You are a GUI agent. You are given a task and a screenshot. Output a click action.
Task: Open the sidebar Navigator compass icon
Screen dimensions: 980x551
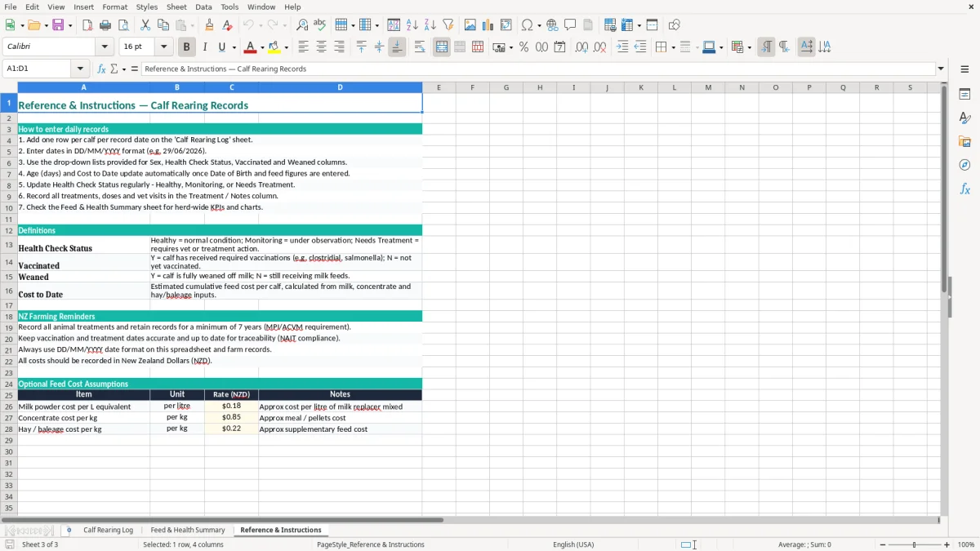[964, 166]
